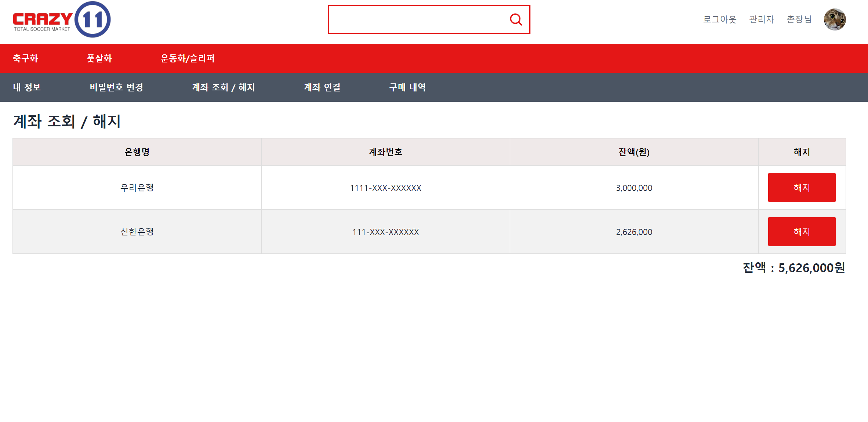Open the 비밀번호 변경 tab
Viewport: 868px width, 422px height.
coord(116,87)
